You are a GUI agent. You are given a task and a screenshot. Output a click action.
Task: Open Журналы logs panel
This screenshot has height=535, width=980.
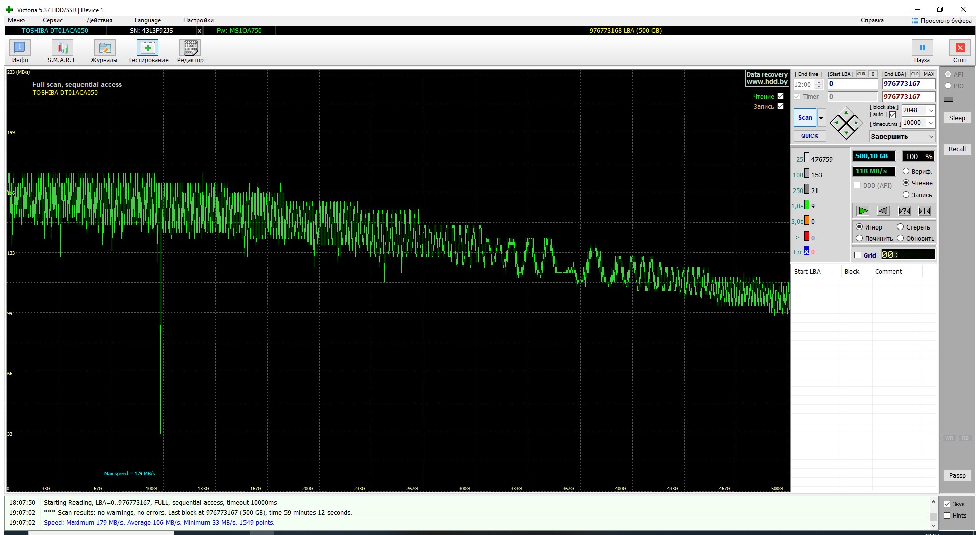click(104, 51)
